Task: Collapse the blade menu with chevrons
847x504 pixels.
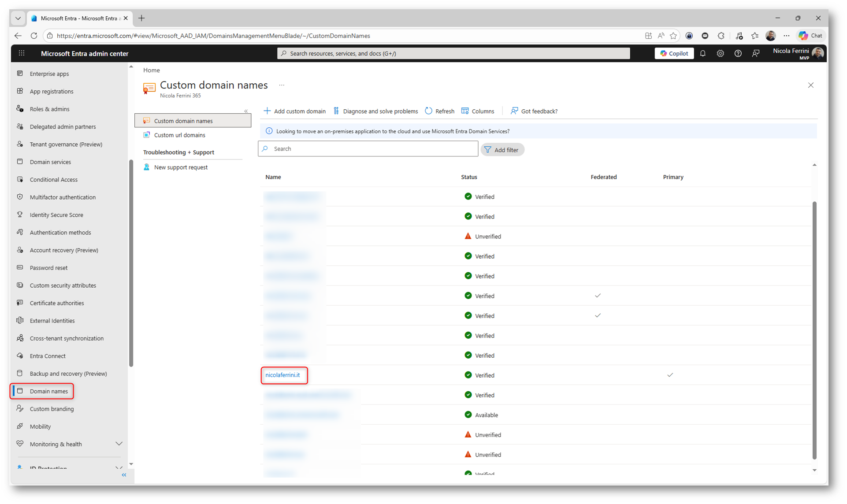Action: (246, 111)
